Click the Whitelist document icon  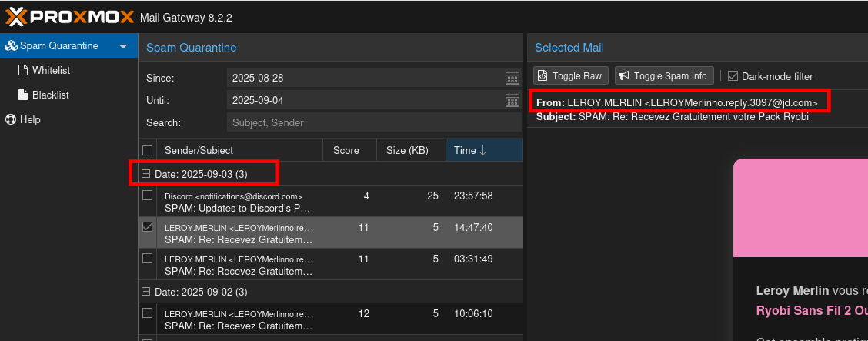click(x=22, y=70)
